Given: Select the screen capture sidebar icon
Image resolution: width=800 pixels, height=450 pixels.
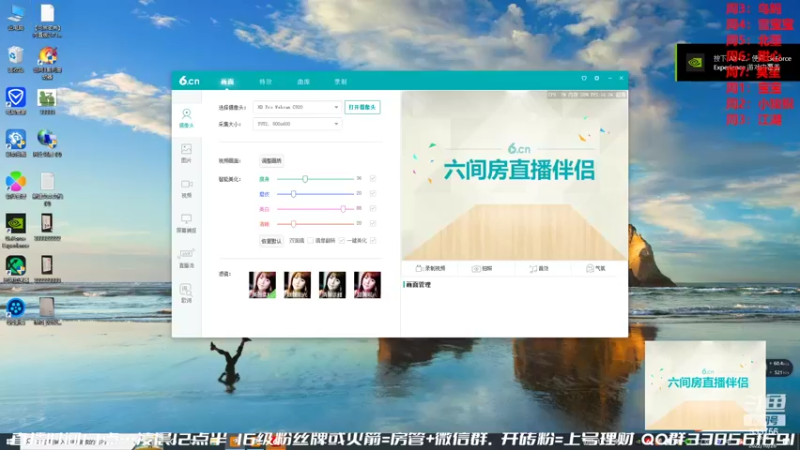Looking at the screenshot, I should click(186, 223).
